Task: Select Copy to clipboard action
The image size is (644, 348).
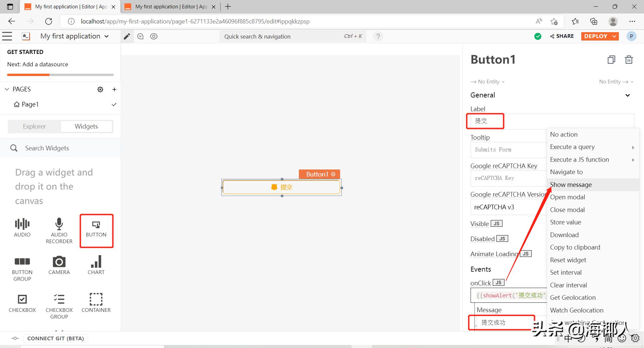Action: [593, 248]
